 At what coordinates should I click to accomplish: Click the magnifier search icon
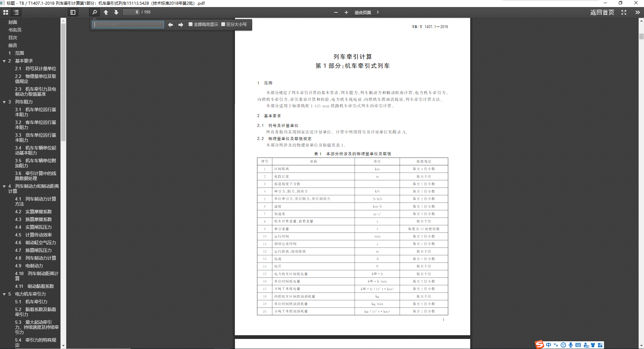94,12
